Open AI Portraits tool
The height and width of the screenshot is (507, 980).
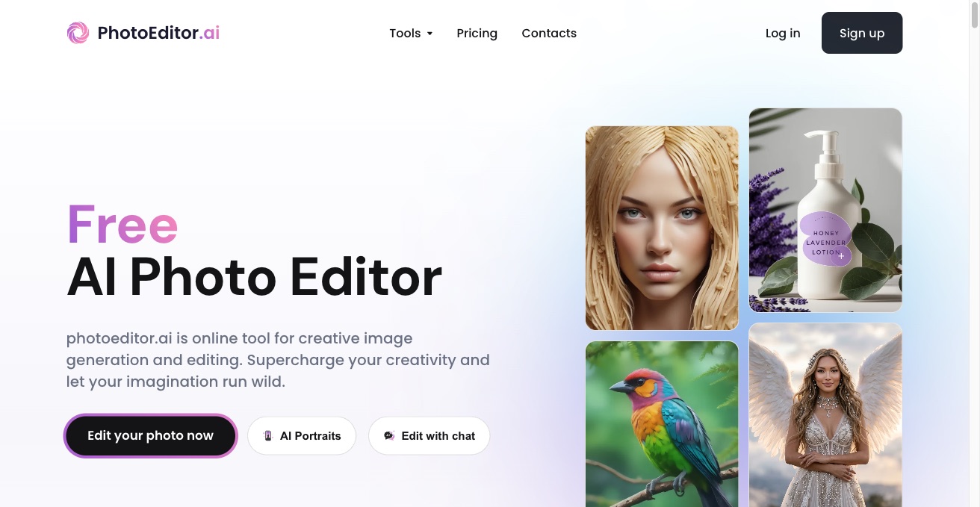click(302, 436)
